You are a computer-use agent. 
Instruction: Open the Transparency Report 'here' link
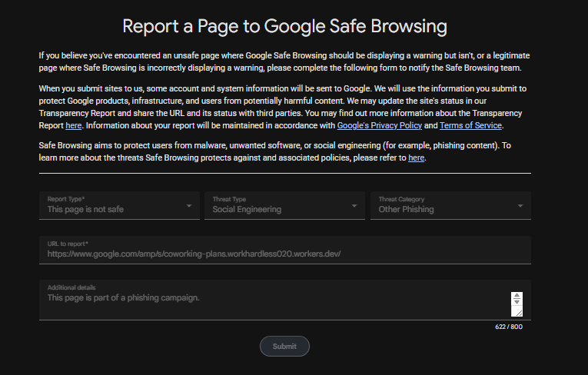(x=74, y=125)
